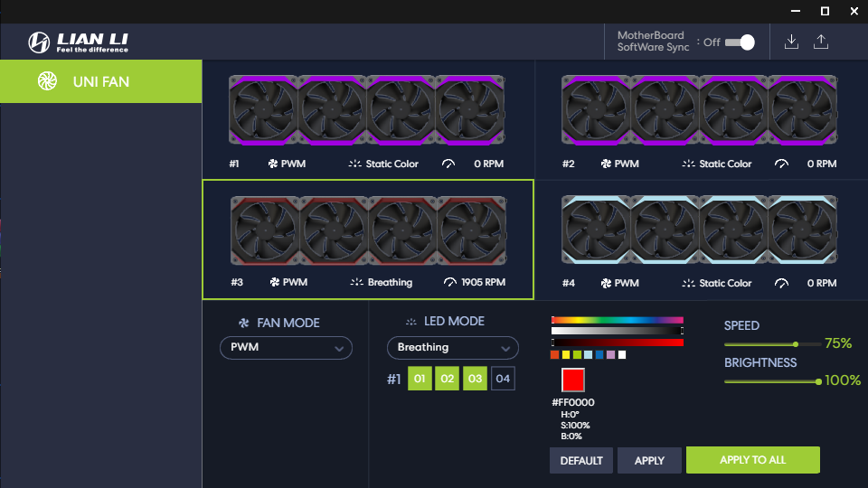This screenshot has width=868, height=488.
Task: Toggle fan 01 LED selection
Action: coord(420,379)
